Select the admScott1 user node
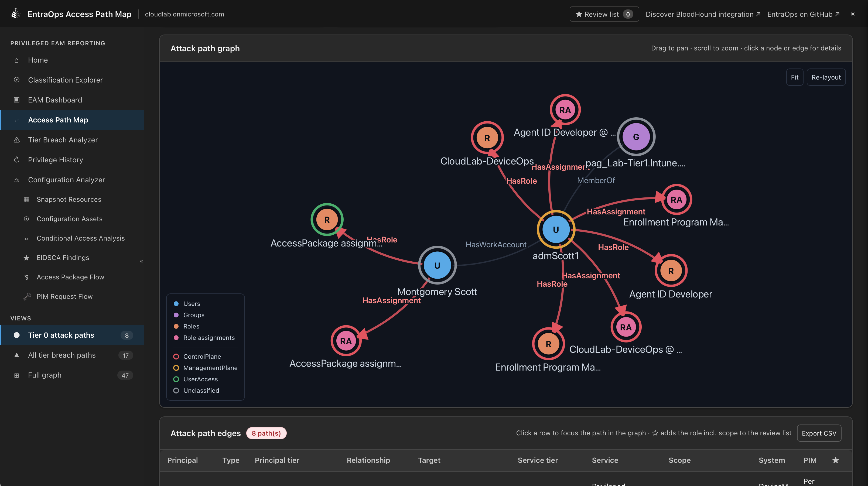The width and height of the screenshot is (868, 486). pyautogui.click(x=556, y=230)
